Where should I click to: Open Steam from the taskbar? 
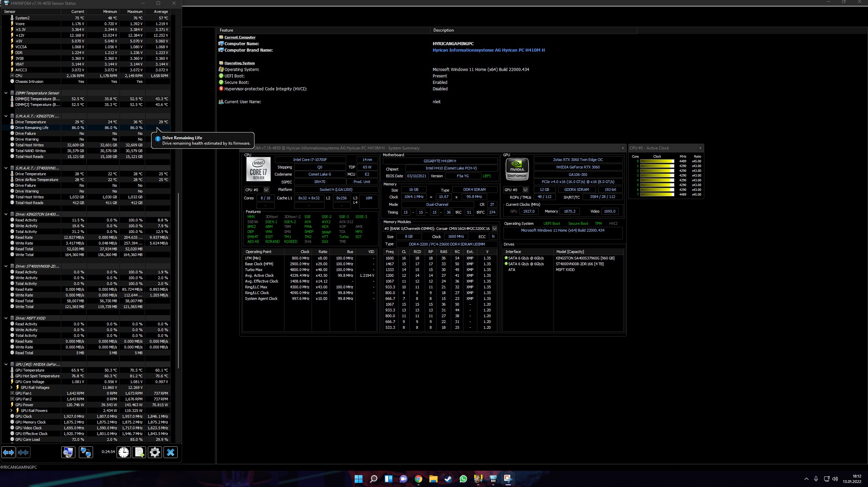point(448,479)
